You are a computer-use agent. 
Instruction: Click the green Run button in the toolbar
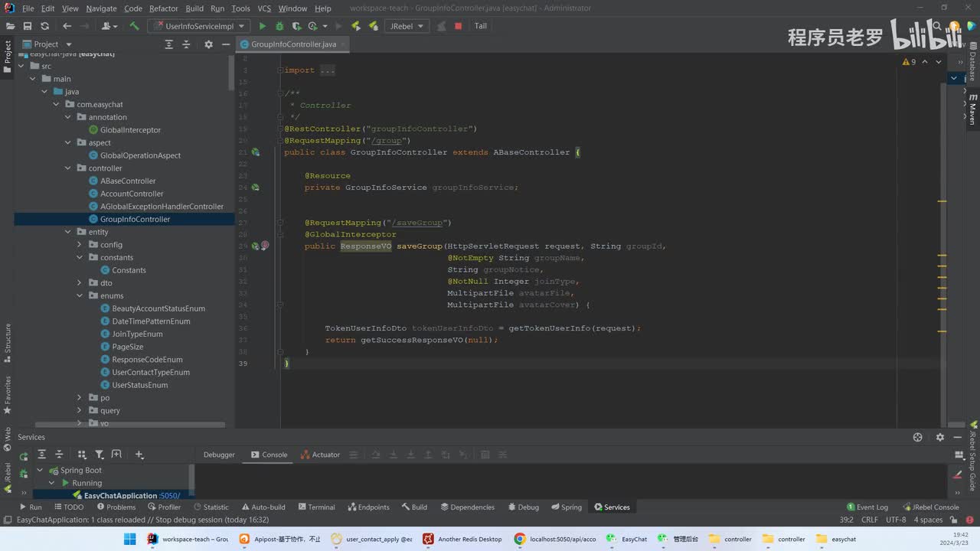(x=263, y=26)
